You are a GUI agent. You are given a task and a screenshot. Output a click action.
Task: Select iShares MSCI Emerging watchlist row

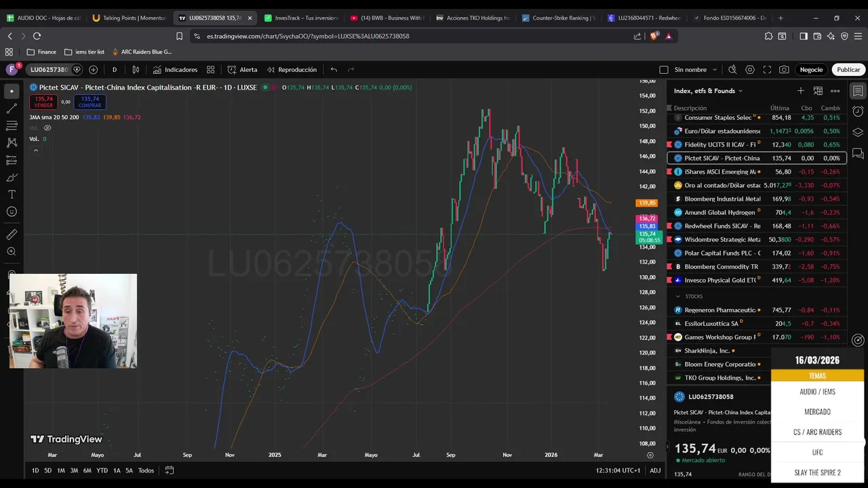[757, 171]
